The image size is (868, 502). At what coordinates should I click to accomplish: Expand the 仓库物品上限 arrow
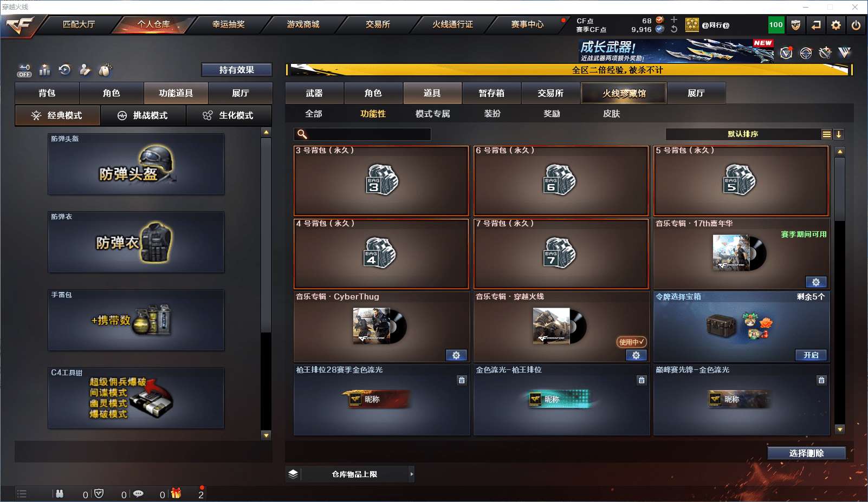412,474
